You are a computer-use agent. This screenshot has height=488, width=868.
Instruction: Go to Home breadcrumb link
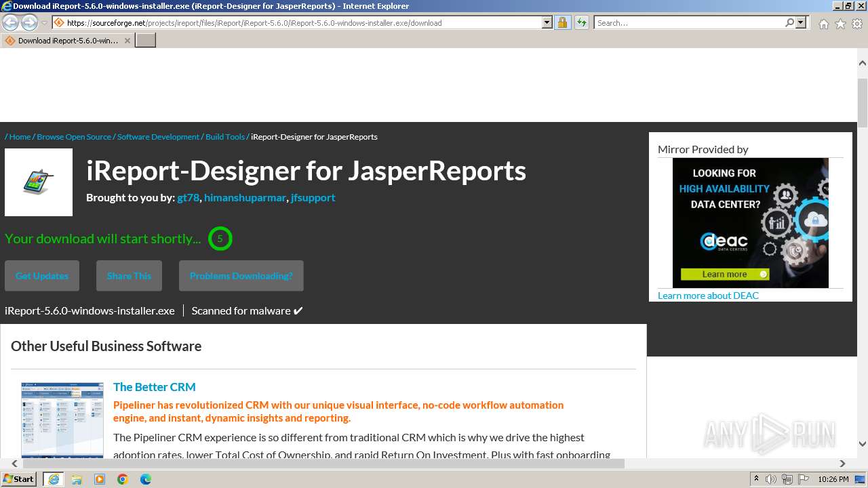20,136
